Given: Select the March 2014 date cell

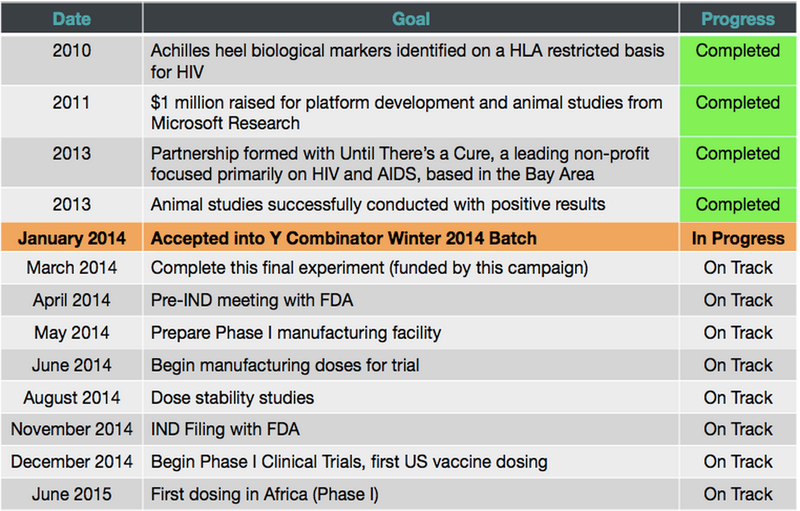Looking at the screenshot, I should pos(70,268).
